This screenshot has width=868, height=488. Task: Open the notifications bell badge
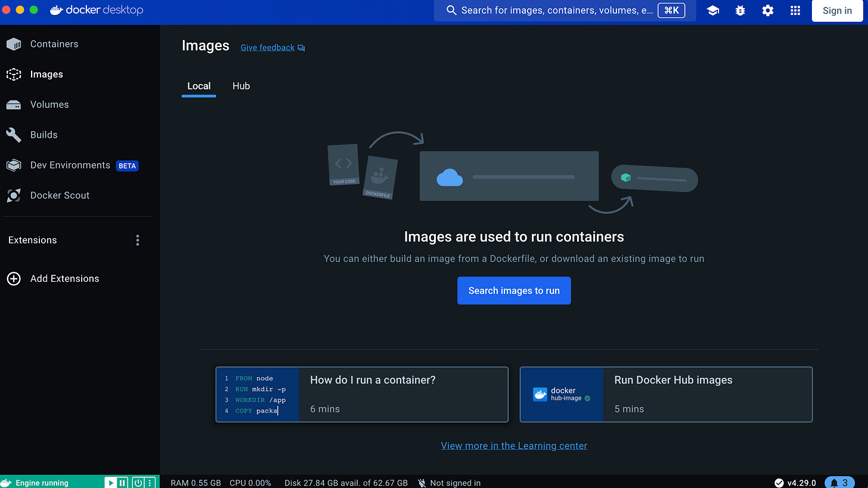tap(839, 483)
